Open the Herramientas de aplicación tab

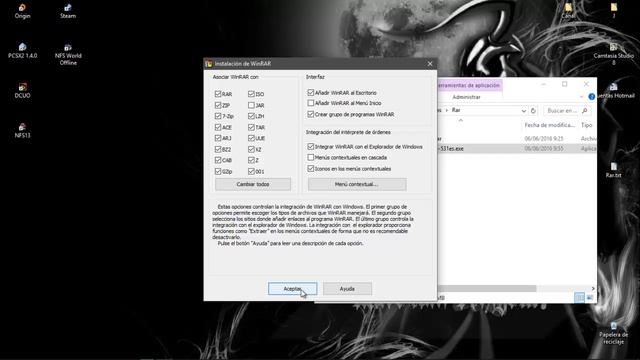click(469, 85)
